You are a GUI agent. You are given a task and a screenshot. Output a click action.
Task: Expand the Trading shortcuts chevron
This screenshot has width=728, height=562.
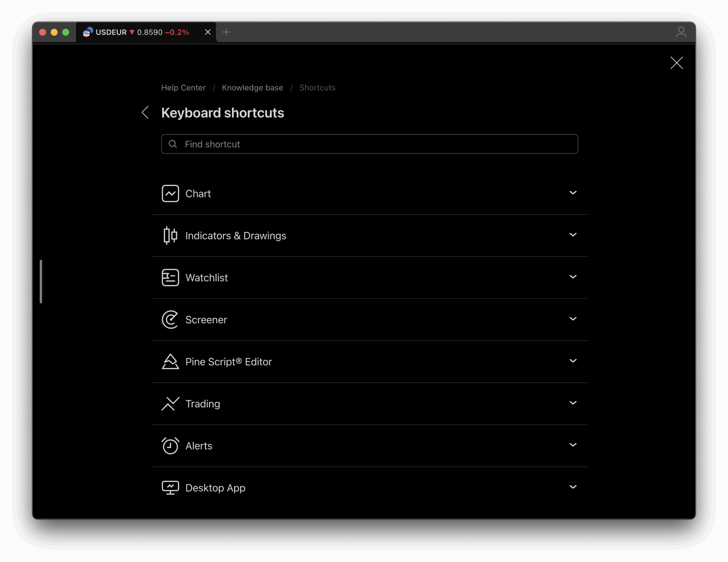tap(573, 403)
